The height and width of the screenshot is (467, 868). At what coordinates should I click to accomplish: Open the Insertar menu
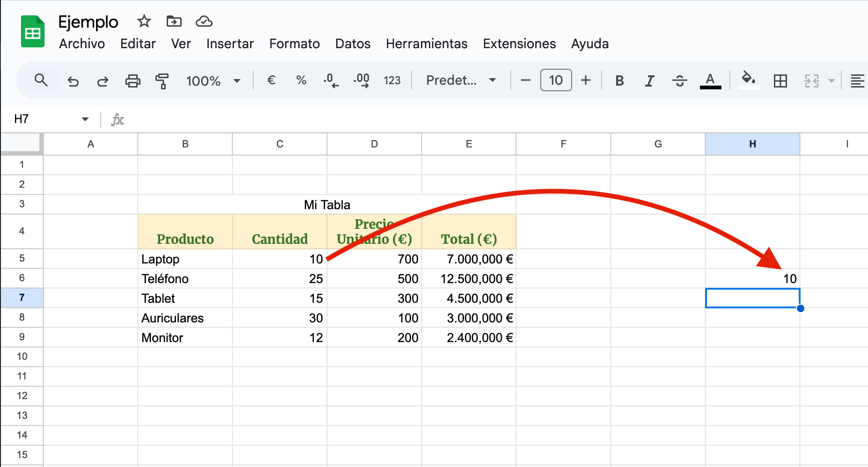(230, 44)
